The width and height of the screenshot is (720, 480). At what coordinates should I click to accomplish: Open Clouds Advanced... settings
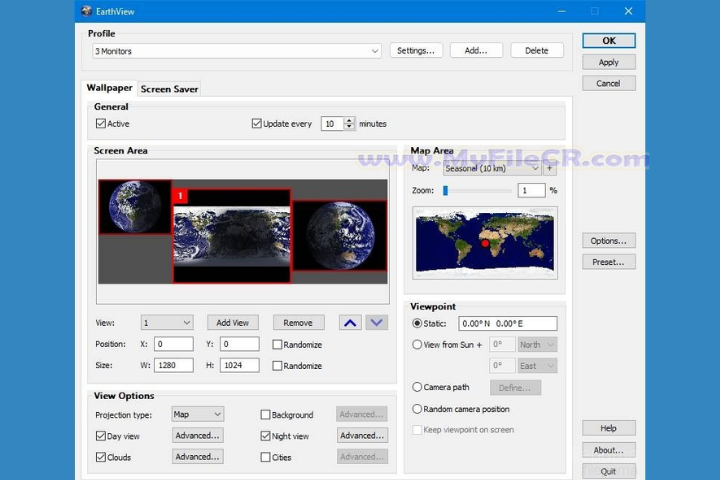click(197, 457)
